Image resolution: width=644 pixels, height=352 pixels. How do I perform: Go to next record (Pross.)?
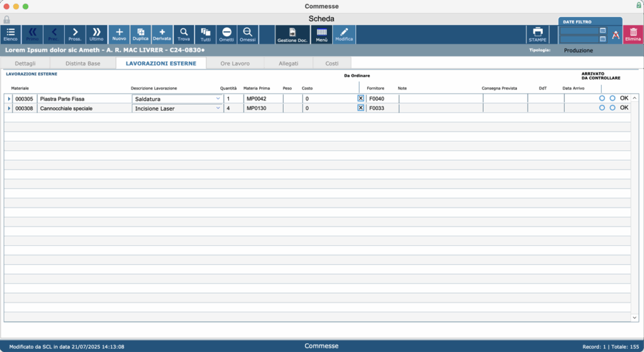75,35
